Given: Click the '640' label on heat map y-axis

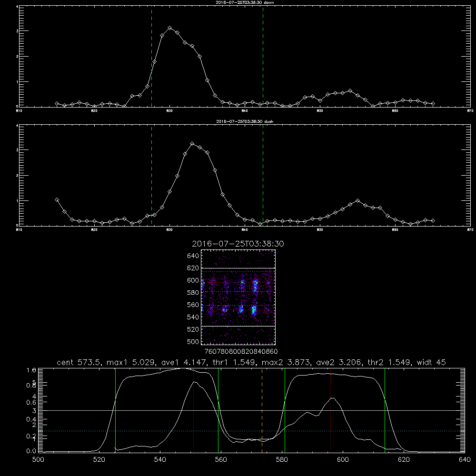Looking at the screenshot, I should pyautogui.click(x=193, y=256).
